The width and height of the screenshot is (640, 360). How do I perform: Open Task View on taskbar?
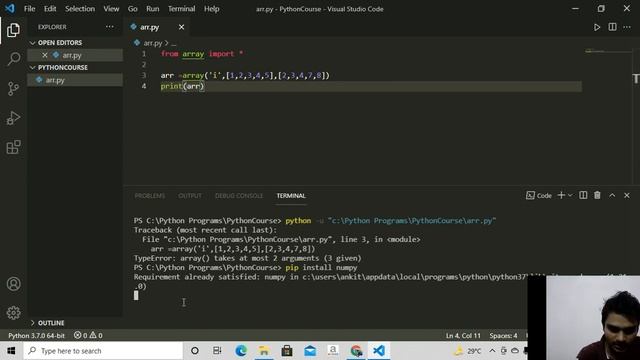coord(217,351)
